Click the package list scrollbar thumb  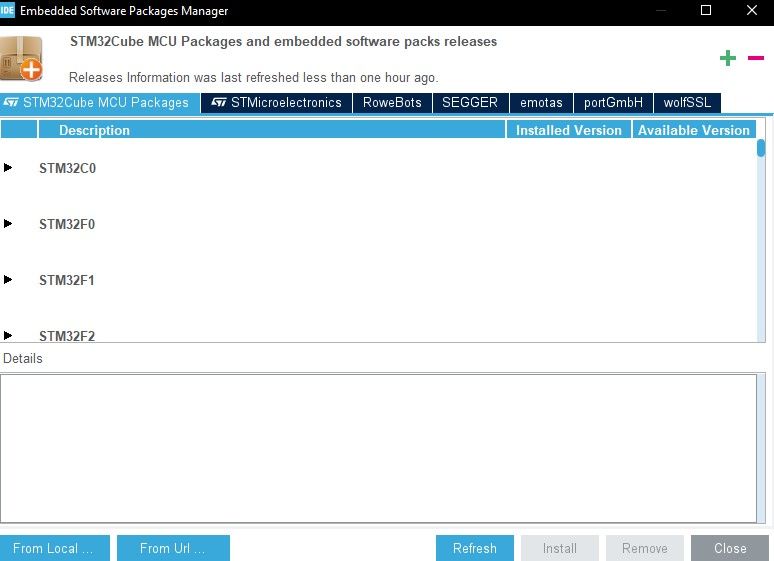(x=761, y=148)
